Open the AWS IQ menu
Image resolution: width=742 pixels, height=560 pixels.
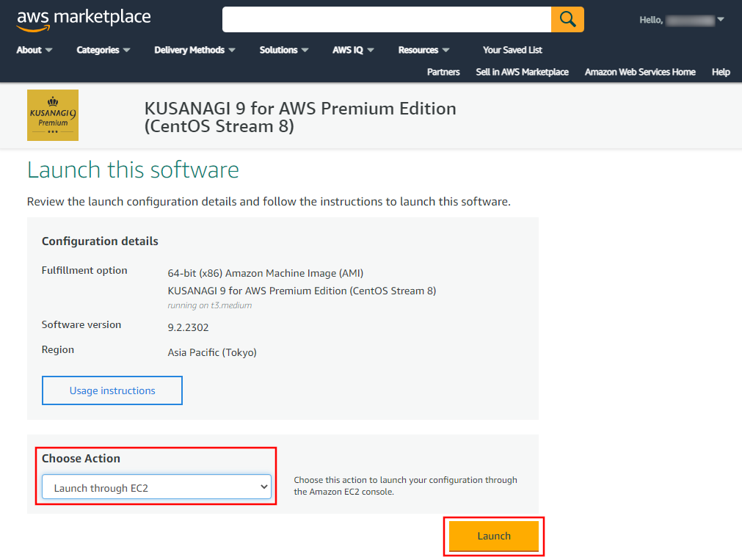pyautogui.click(x=353, y=50)
